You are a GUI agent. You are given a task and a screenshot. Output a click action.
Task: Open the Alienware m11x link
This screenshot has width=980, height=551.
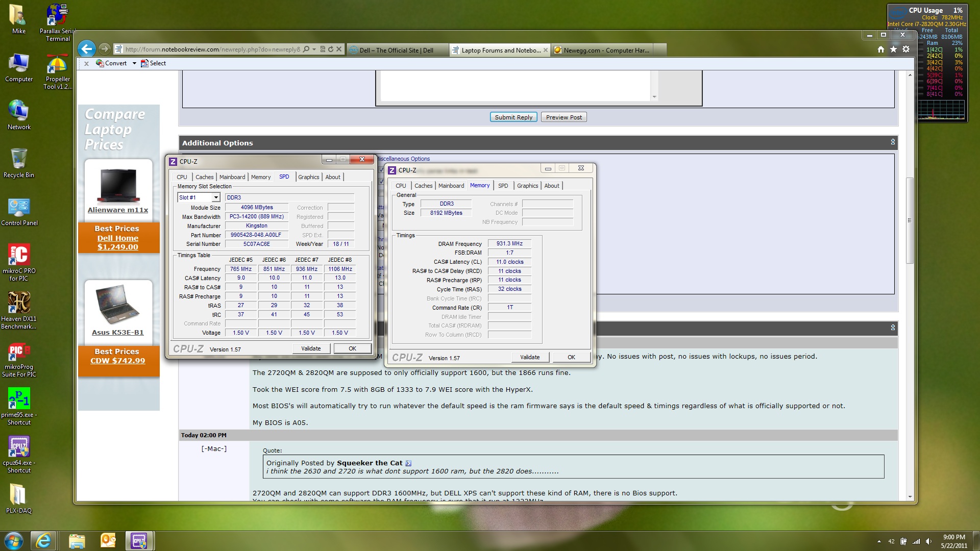click(x=118, y=210)
